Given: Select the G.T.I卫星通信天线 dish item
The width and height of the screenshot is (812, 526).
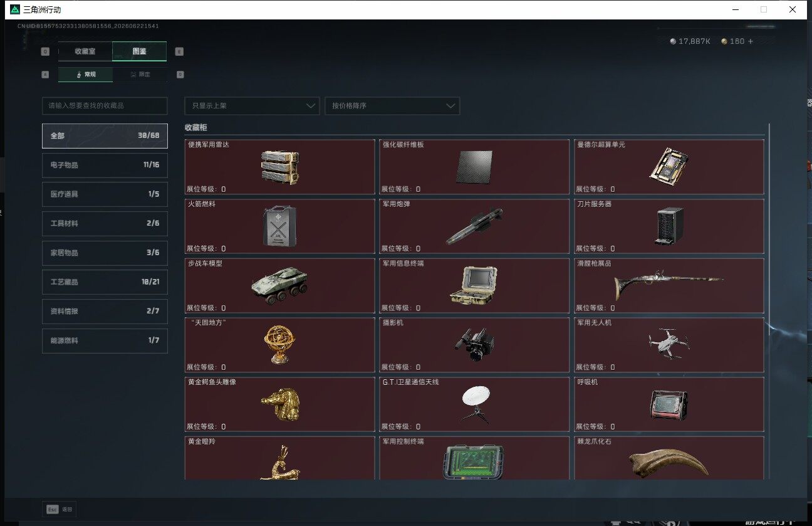Looking at the screenshot, I should [x=474, y=404].
